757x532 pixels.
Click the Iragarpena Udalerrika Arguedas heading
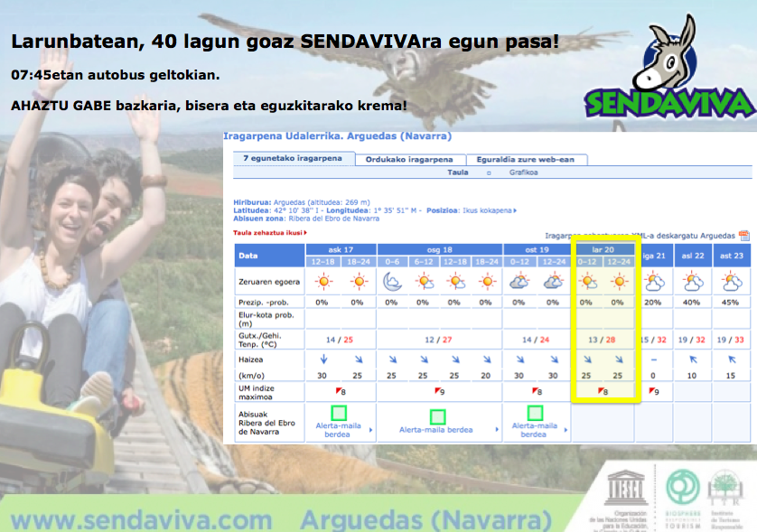pyautogui.click(x=337, y=136)
